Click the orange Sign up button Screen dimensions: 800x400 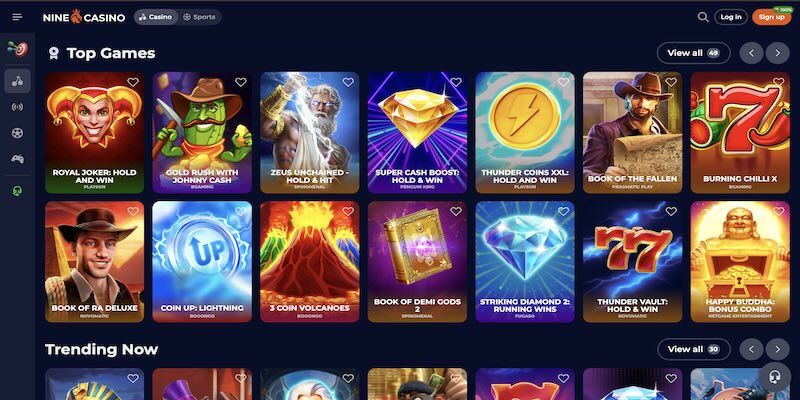click(771, 17)
